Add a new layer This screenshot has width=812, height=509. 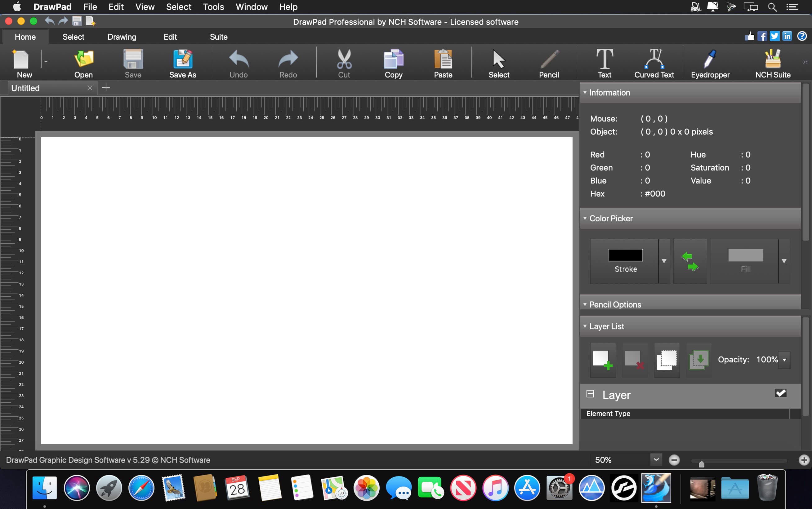(x=603, y=360)
